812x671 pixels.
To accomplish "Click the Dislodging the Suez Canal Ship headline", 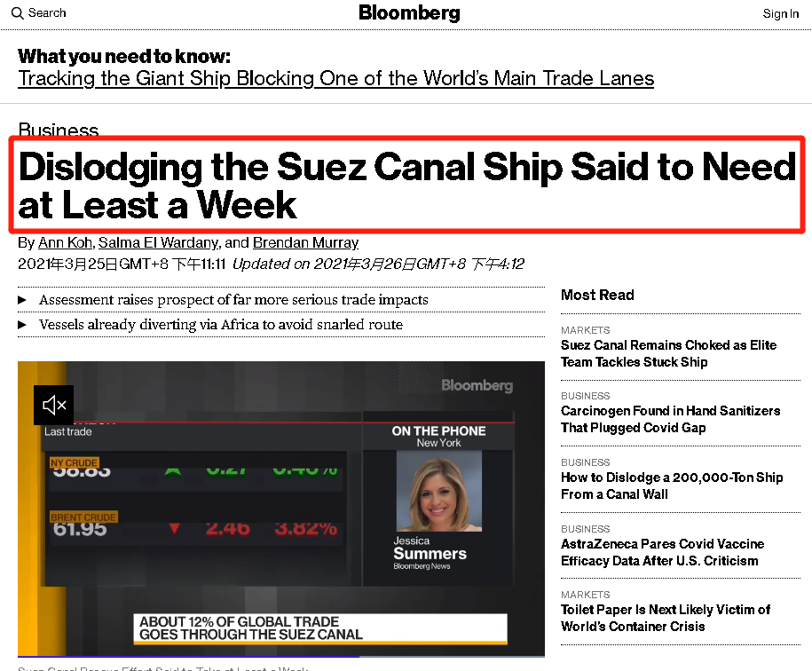I will click(406, 186).
